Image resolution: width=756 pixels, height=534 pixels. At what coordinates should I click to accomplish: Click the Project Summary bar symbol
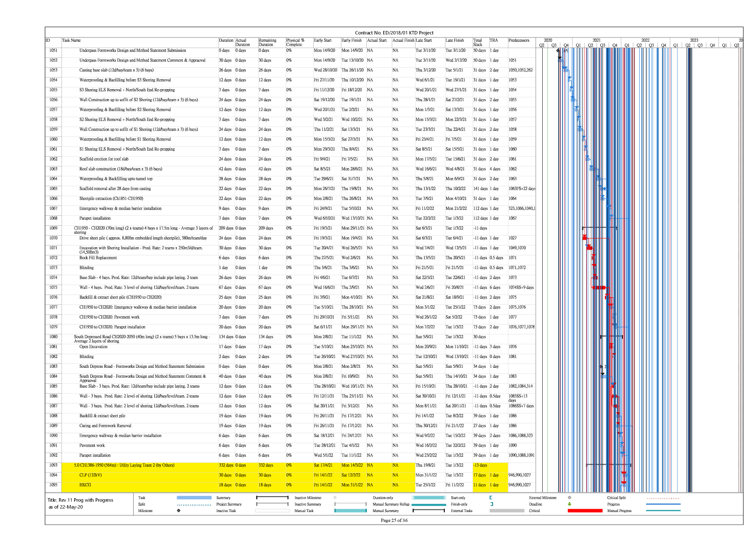tap(272, 504)
